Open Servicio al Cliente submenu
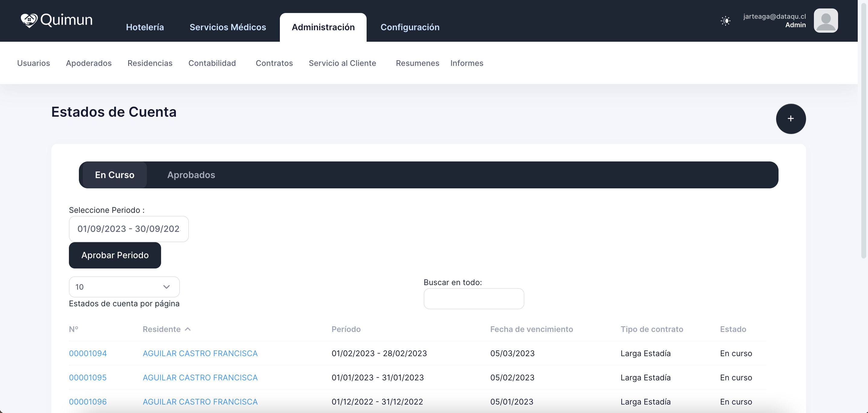 [342, 63]
